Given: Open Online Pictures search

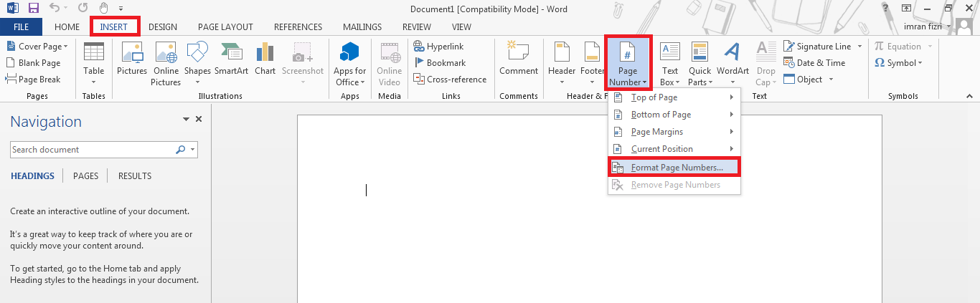Looking at the screenshot, I should click(166, 64).
